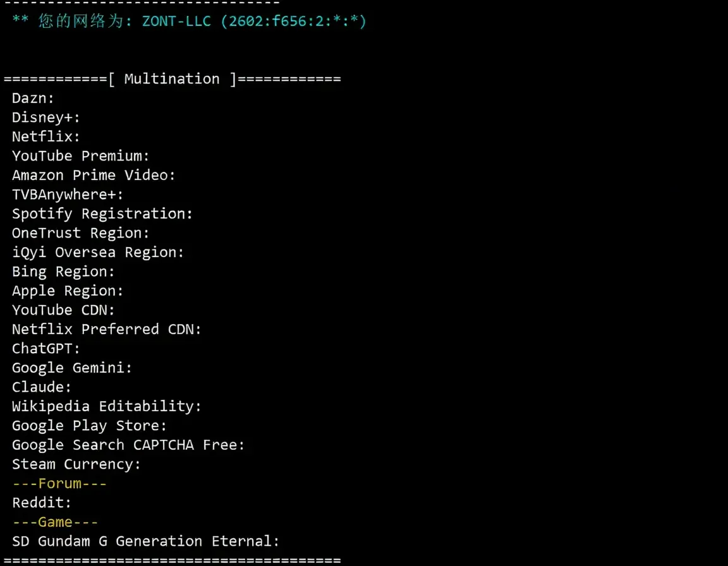Select the "Disney+:" line
The image size is (728, 566).
pyautogui.click(x=46, y=117)
